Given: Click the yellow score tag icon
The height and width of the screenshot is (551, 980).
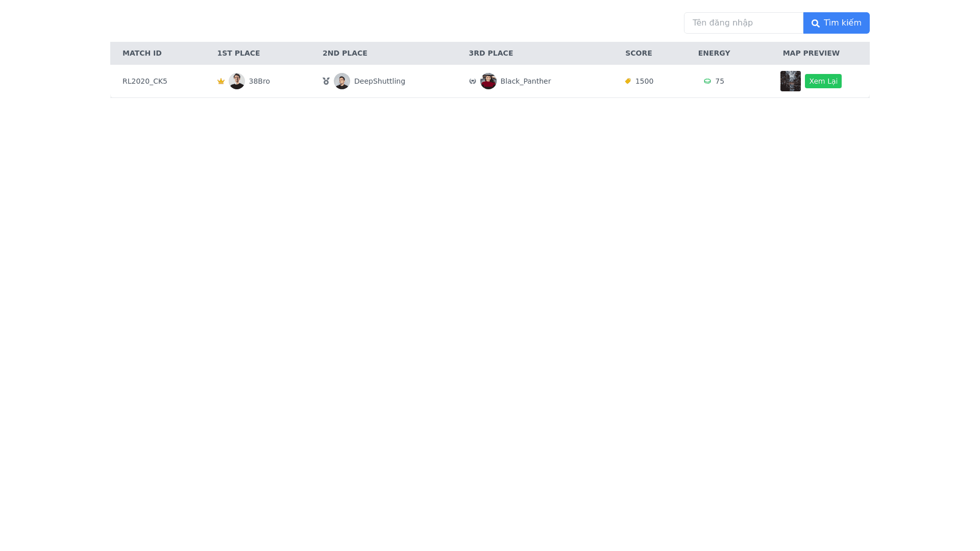Looking at the screenshot, I should click(x=628, y=81).
